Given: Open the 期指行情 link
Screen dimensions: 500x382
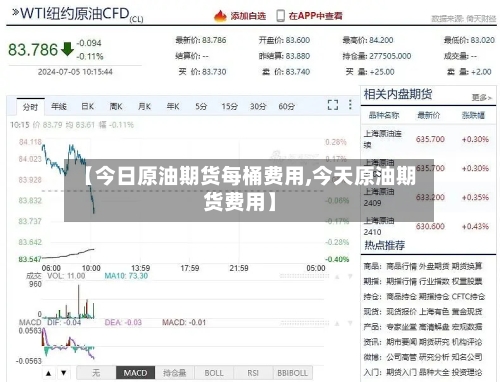Looking at the screenshot, I should tap(401, 281).
